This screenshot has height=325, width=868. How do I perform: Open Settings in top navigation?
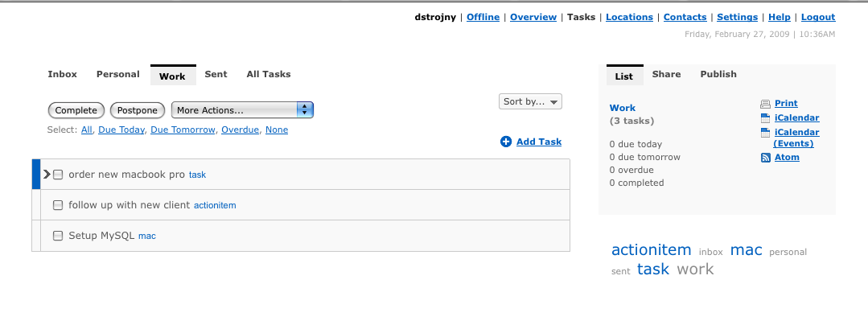[738, 17]
